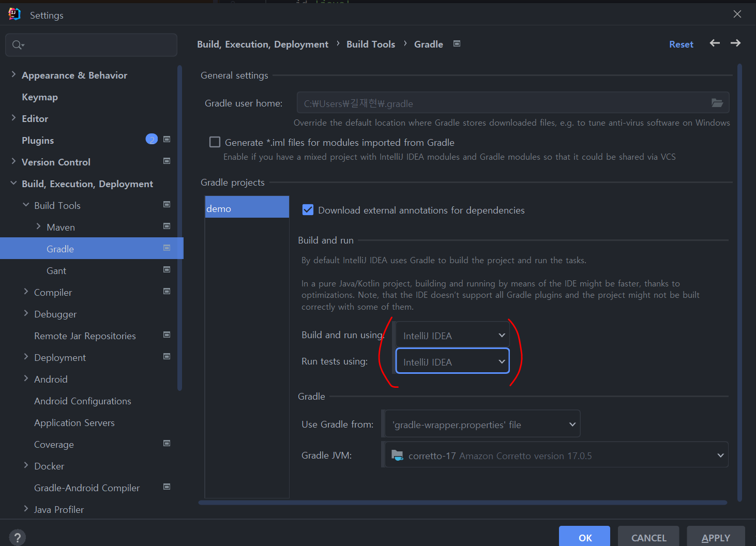Open the Run tests using dropdown
756x546 pixels.
452,361
